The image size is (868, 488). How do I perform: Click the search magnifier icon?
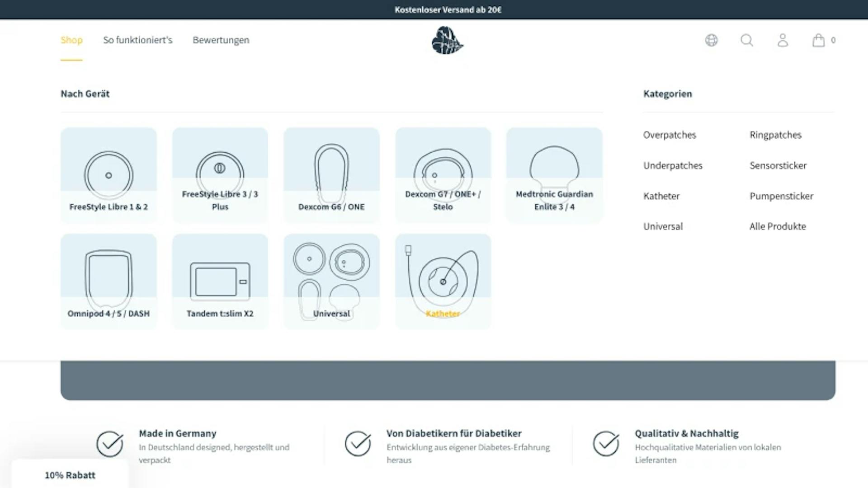pos(747,40)
